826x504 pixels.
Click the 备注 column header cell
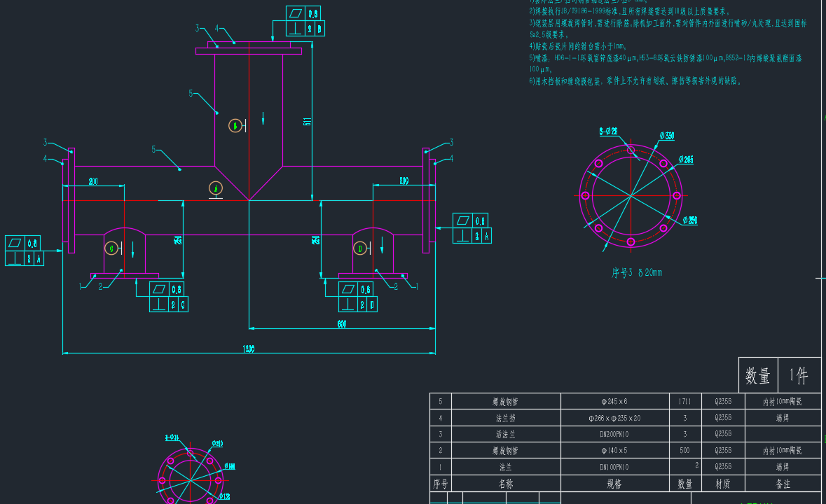(x=783, y=483)
